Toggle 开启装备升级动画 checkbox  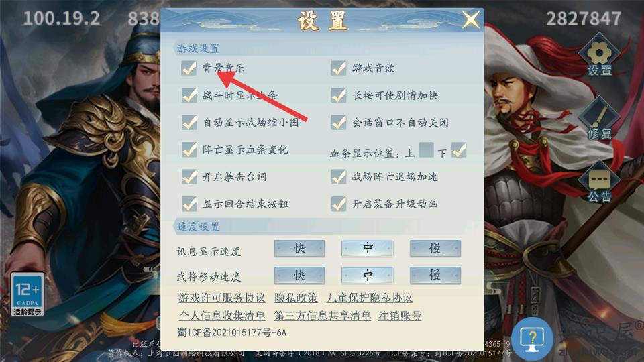coord(339,204)
